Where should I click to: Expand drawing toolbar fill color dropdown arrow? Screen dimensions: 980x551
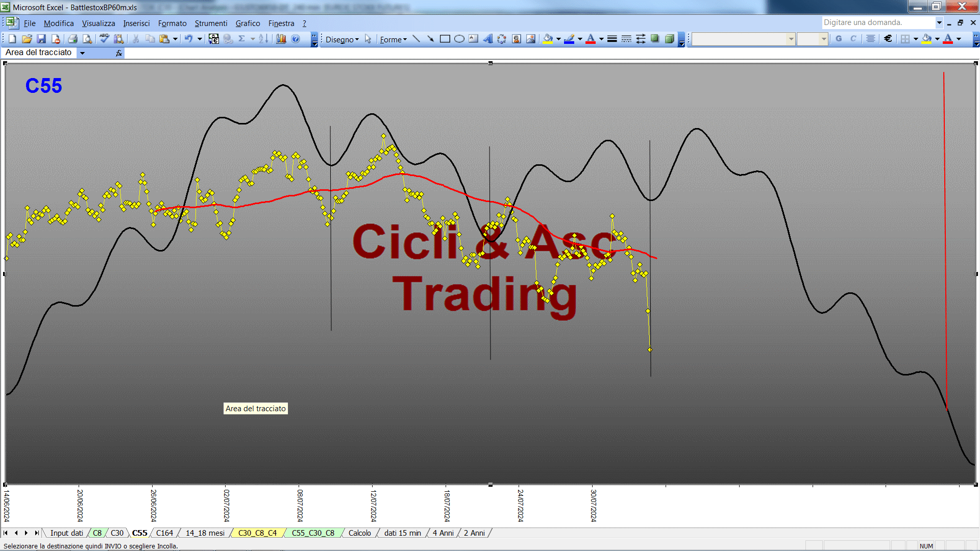point(558,39)
